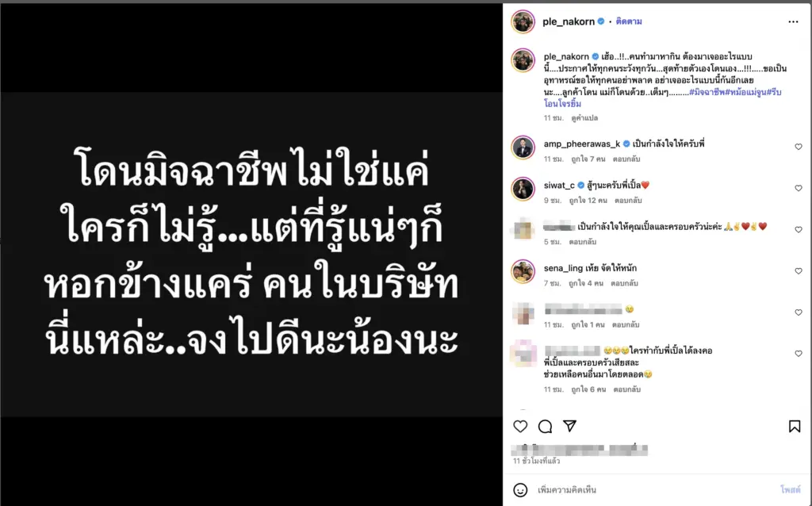Open ple_nakorn profile picture in header
Image resolution: width=812 pixels, height=506 pixels.
523,21
